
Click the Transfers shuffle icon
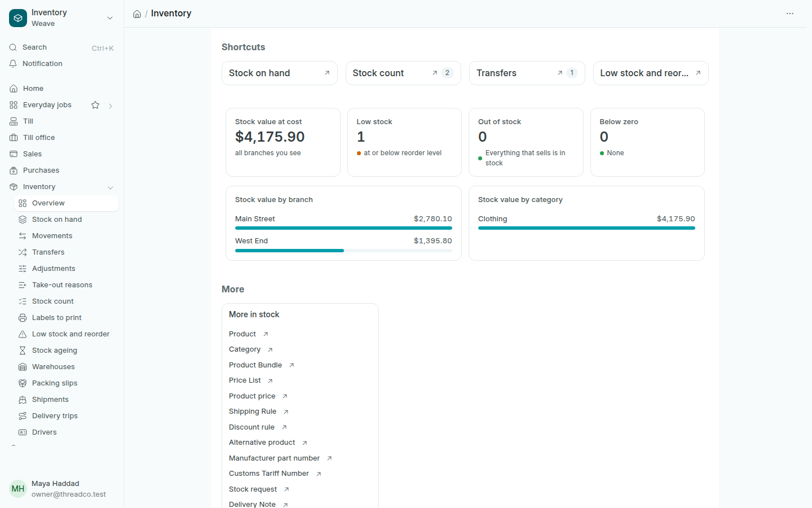click(23, 252)
